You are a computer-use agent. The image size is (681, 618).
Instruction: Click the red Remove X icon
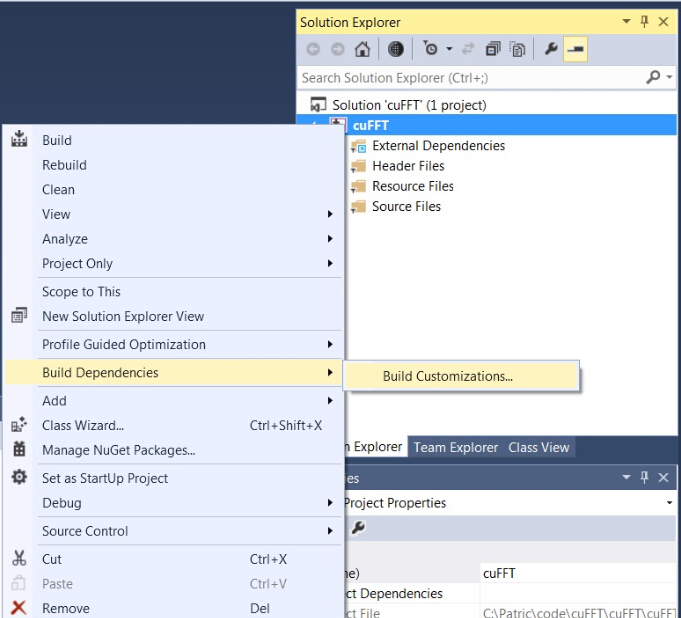point(19,608)
